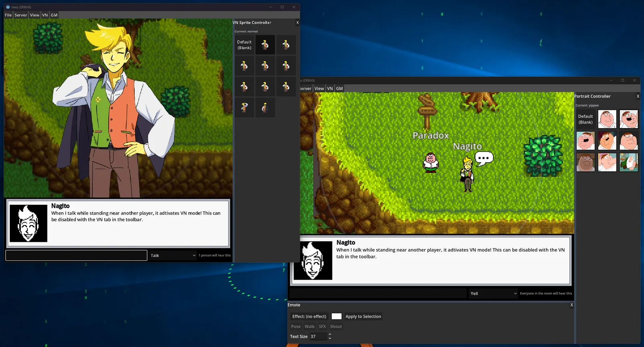Pick the open-mouth Peter portrait with blue background
Image resolution: width=644 pixels, height=347 pixels.
point(586,141)
